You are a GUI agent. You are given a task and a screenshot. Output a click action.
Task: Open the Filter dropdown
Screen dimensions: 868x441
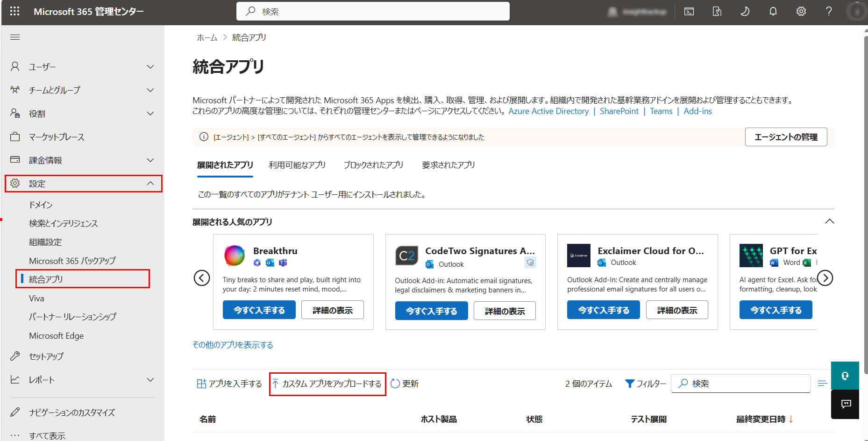click(x=646, y=384)
